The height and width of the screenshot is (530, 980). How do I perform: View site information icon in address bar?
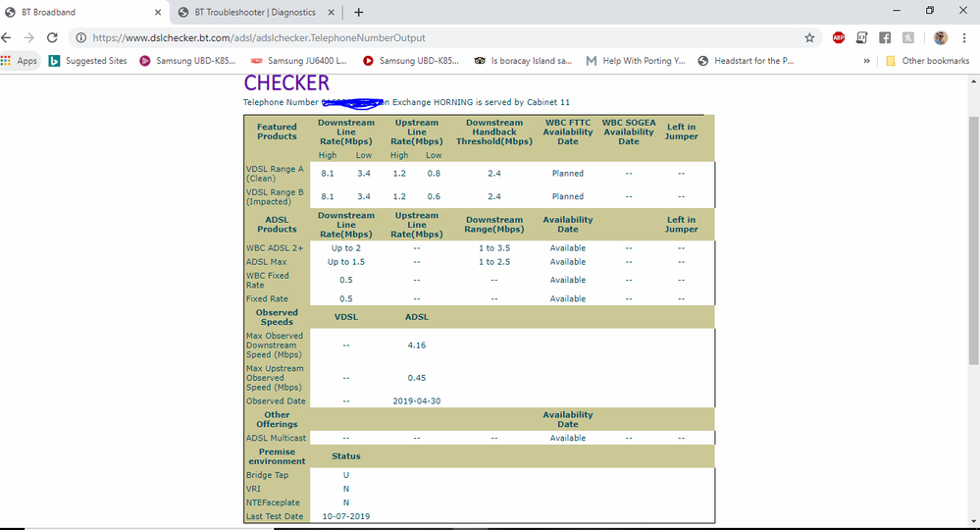79,37
